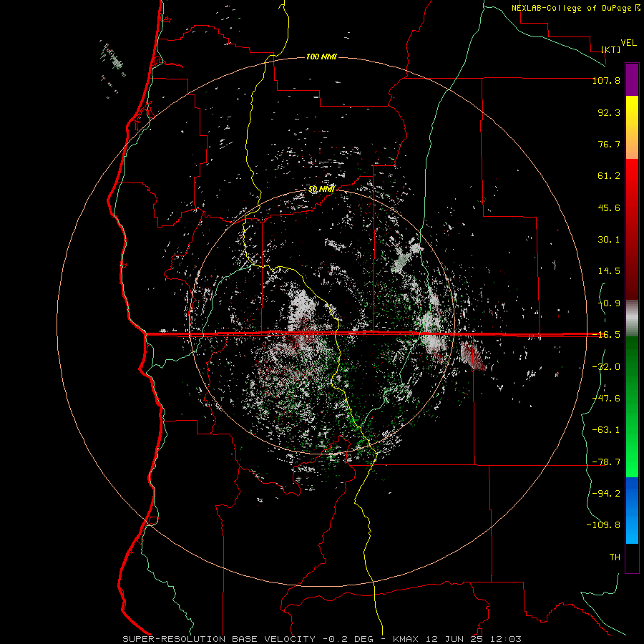Select the -47.6 scale value
The height and width of the screenshot is (644, 644).
[x=606, y=399]
